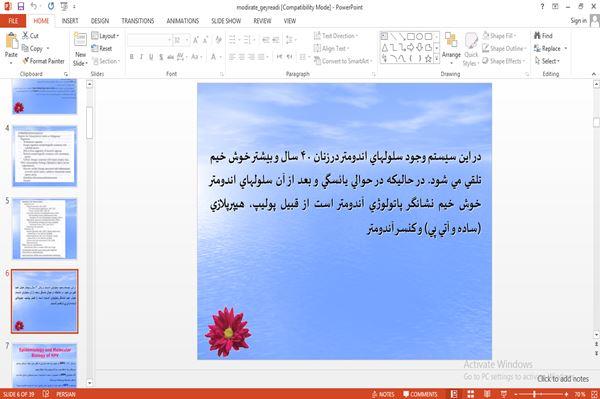Click the Redo icon in quick access toolbar
The height and width of the screenshot is (399, 600).
(x=51, y=6)
